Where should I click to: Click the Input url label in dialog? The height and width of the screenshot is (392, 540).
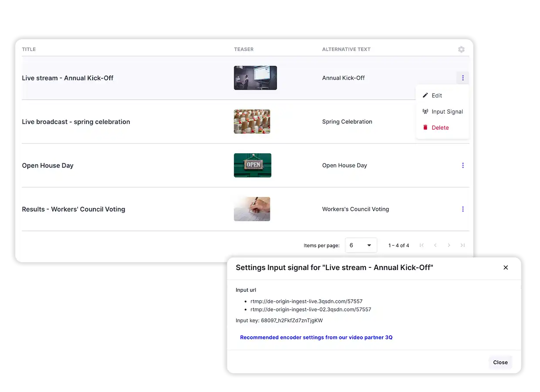(246, 290)
